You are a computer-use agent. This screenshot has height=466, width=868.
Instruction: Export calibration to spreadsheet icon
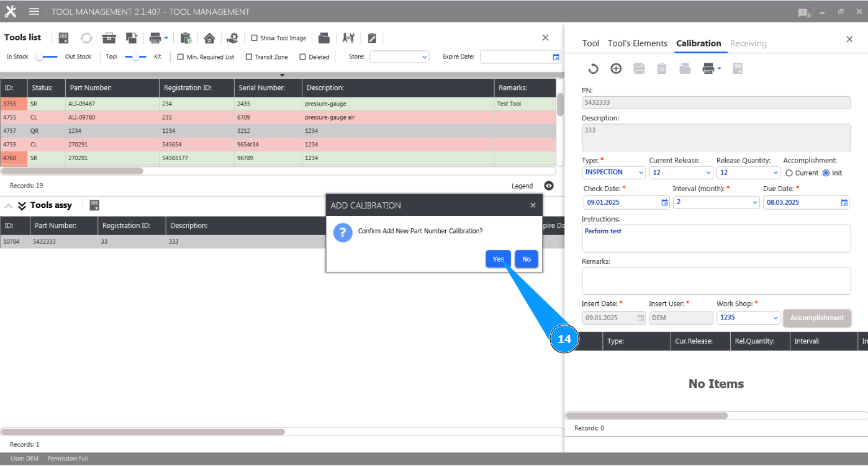click(738, 69)
